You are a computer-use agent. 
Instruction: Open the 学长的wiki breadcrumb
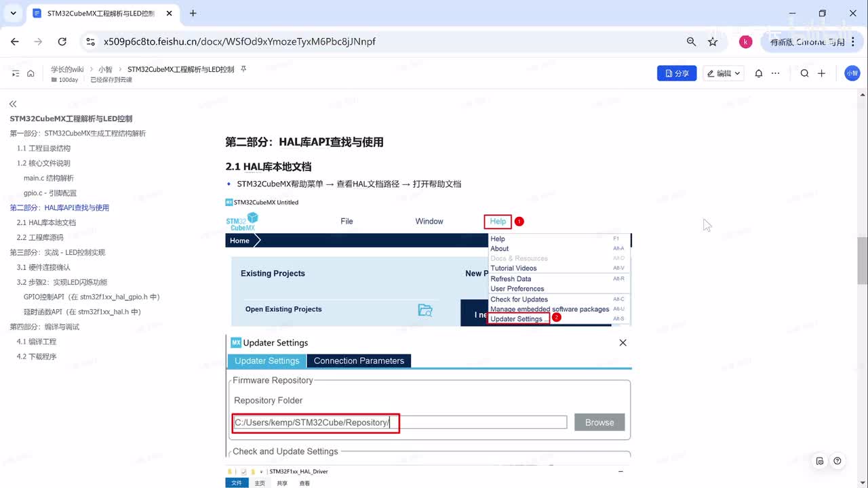tap(67, 69)
